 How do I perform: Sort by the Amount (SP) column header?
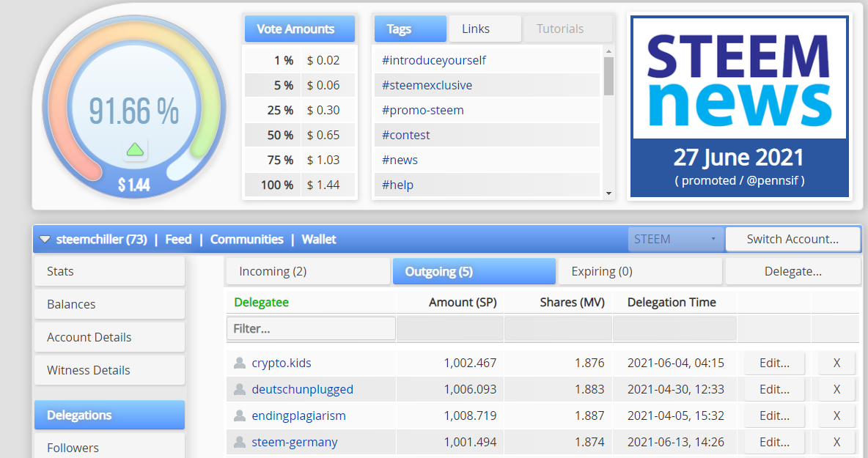pos(463,303)
